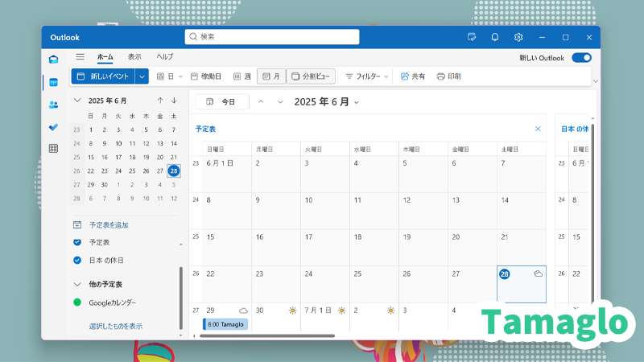
Task: Open the 表示 tab
Action: tap(134, 57)
